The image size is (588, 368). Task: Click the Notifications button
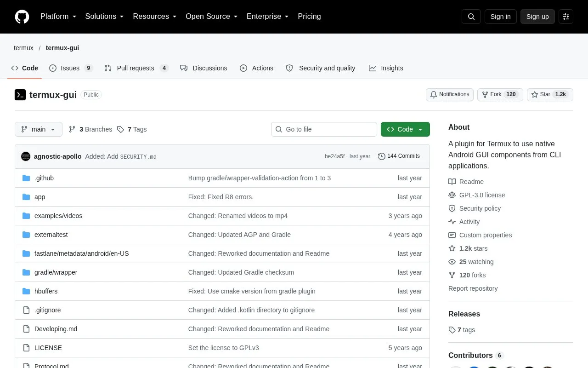tap(450, 94)
